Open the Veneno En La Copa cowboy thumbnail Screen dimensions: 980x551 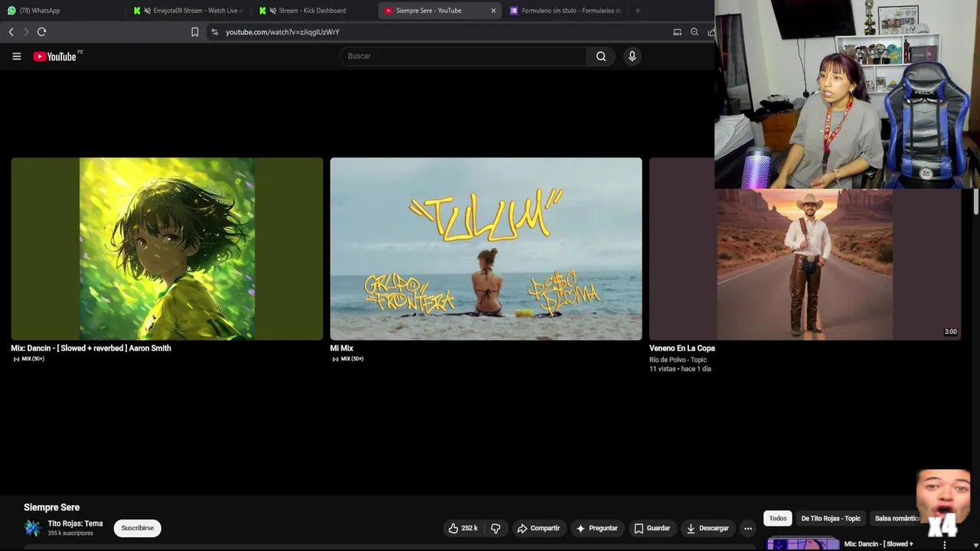click(x=805, y=264)
